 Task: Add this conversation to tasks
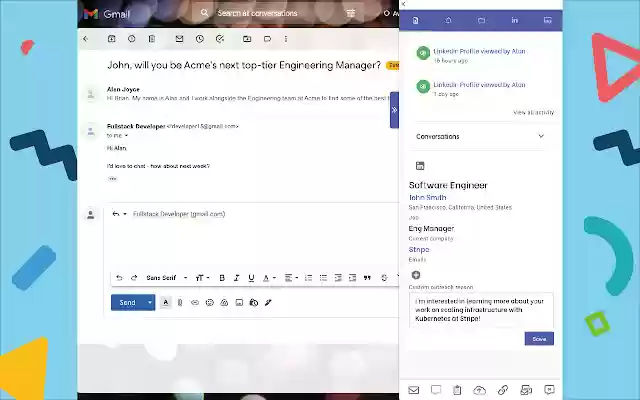(220, 39)
